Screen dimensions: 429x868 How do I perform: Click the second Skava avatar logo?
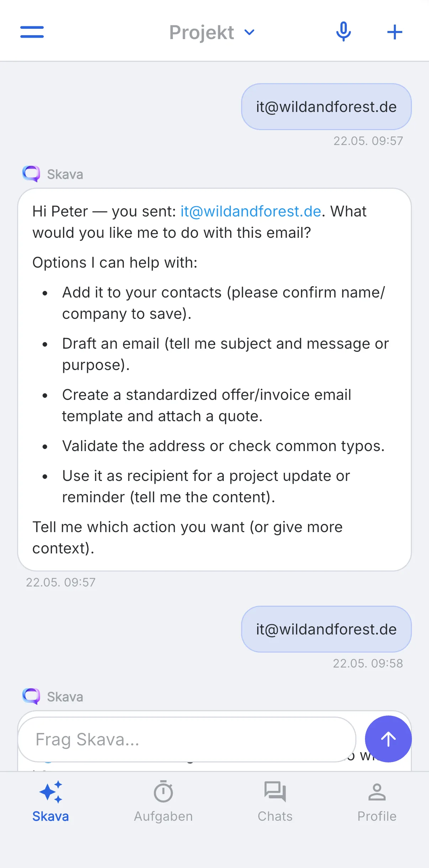click(x=31, y=696)
